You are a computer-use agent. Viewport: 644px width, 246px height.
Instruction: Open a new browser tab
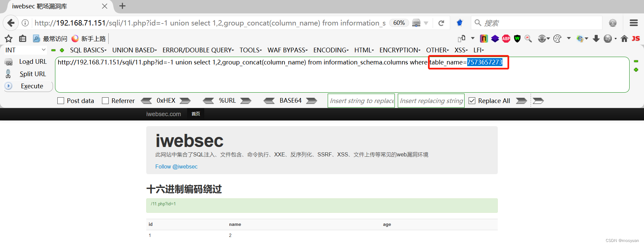click(122, 6)
